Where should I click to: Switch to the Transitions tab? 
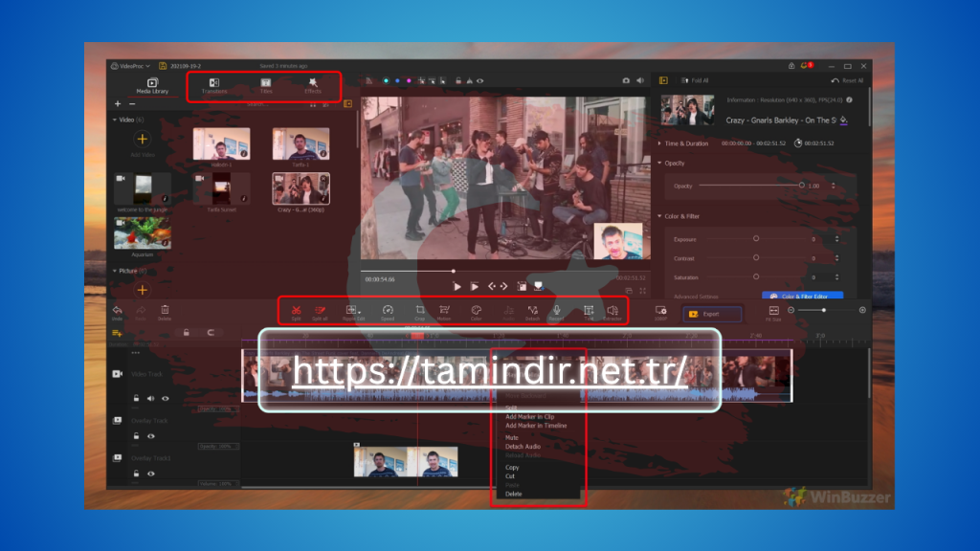tap(214, 86)
